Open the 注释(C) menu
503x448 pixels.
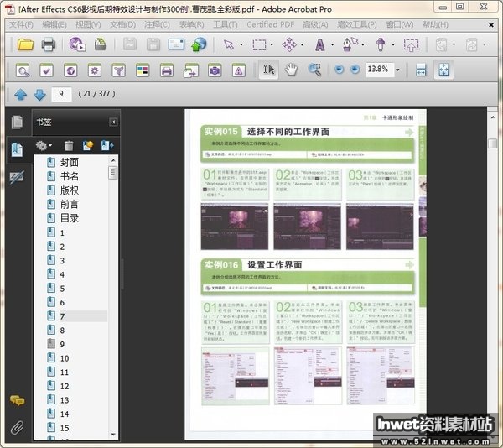click(x=157, y=24)
